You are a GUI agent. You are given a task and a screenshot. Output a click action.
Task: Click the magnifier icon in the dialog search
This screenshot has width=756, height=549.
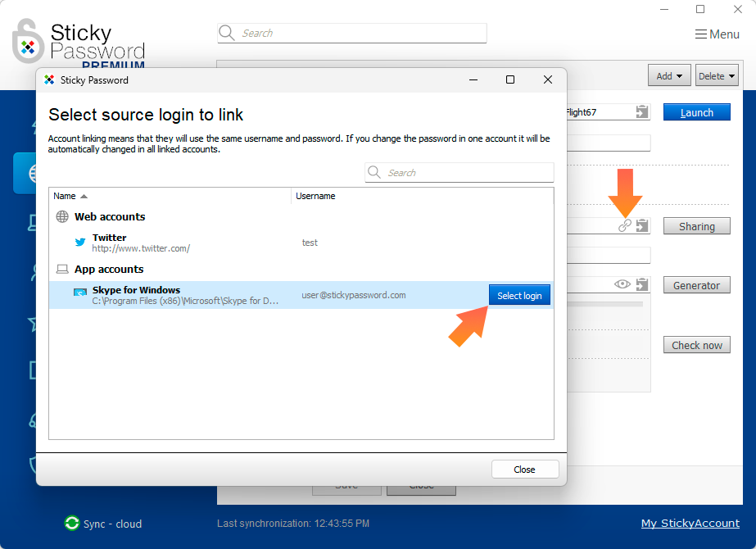coord(374,172)
